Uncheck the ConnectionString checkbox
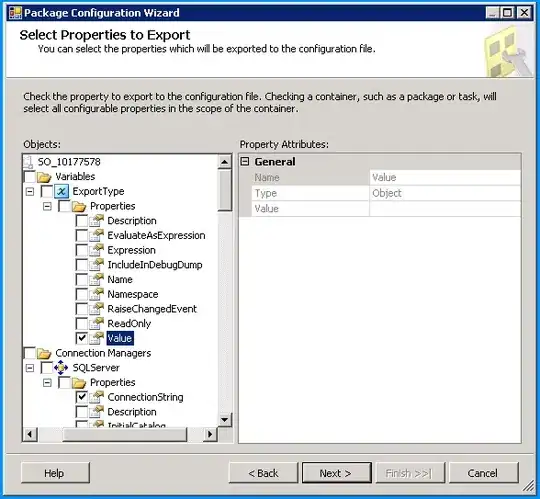 82,397
